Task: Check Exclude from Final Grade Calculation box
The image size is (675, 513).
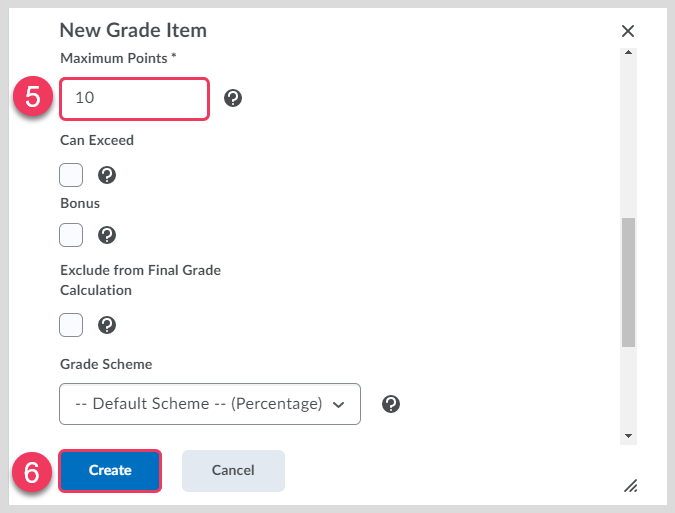Action: (71, 325)
